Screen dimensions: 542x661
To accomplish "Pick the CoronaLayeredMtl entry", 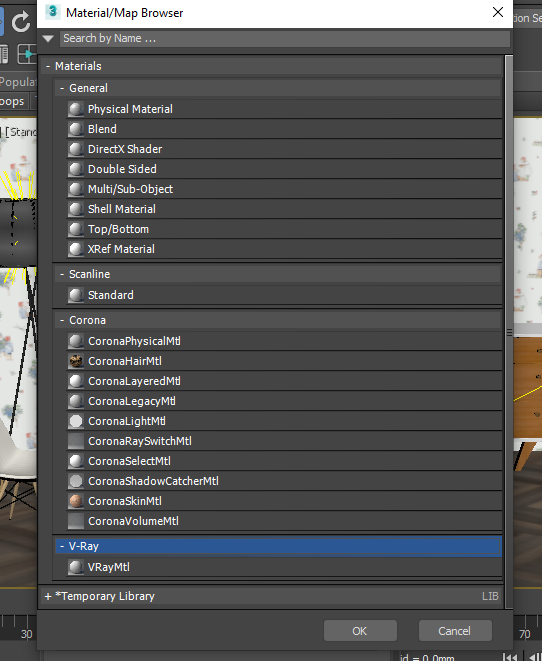I will 284,381.
